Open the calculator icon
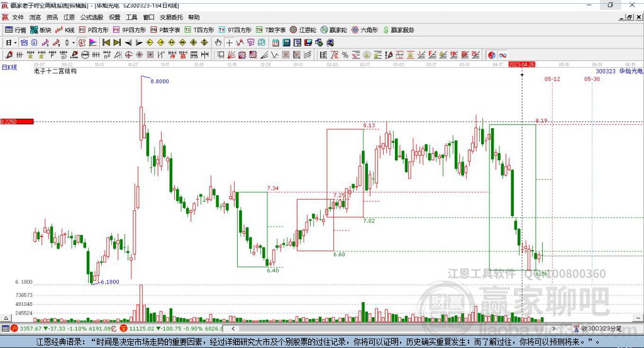Viewport: 644px width, 348px height. pos(286,43)
